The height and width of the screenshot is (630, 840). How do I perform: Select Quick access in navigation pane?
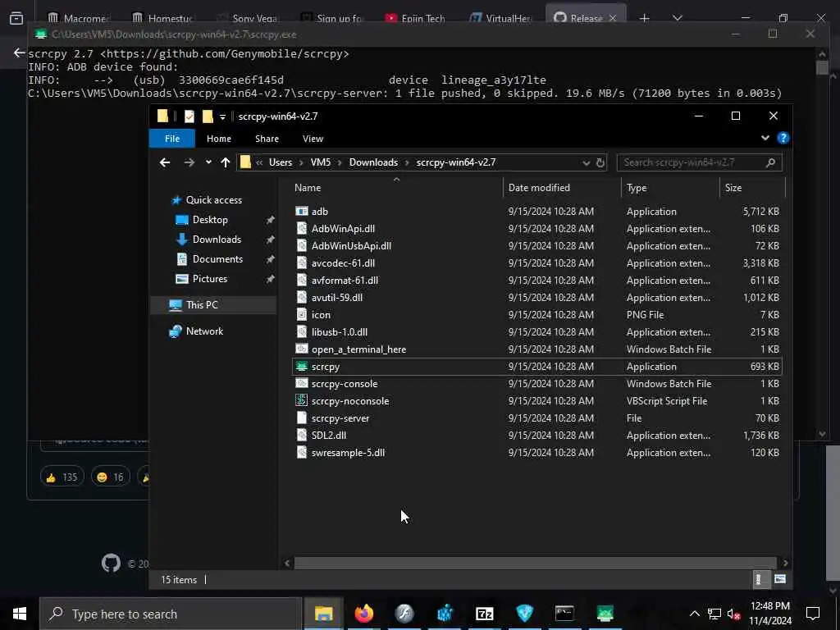214,200
